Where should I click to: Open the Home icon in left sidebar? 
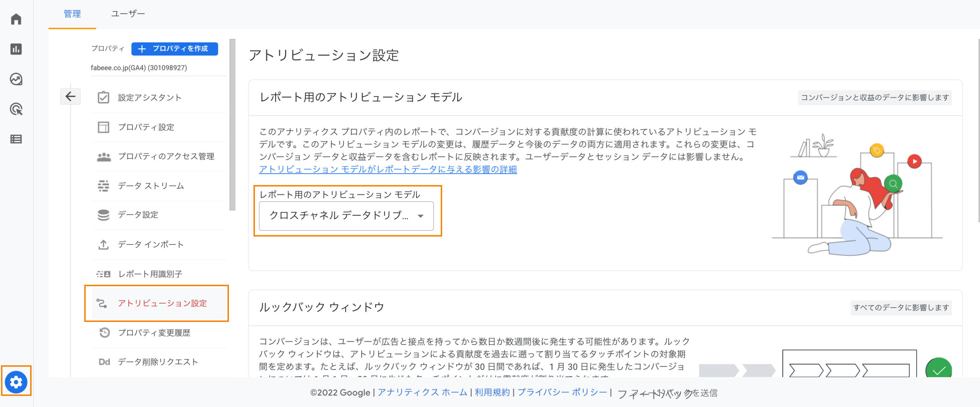[16, 19]
